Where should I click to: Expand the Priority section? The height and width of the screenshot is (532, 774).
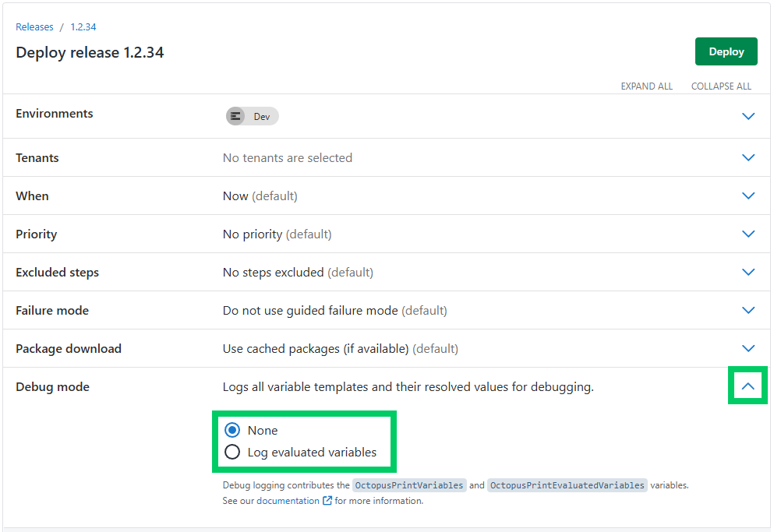point(748,234)
